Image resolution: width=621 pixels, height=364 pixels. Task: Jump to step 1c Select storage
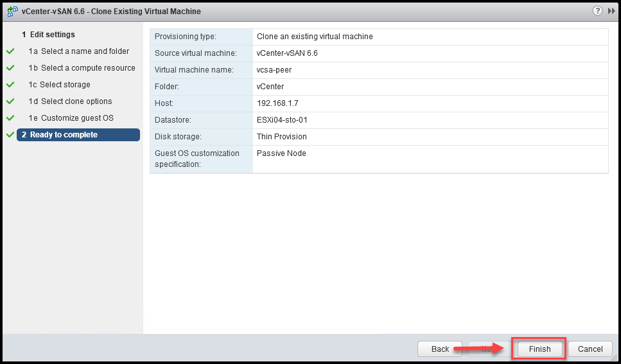60,84
